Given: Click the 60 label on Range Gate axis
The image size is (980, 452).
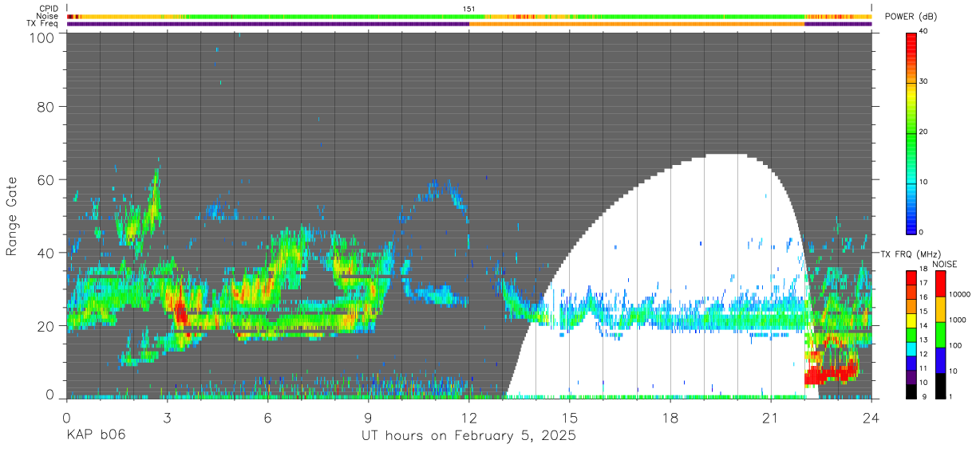Looking at the screenshot, I should (x=47, y=179).
